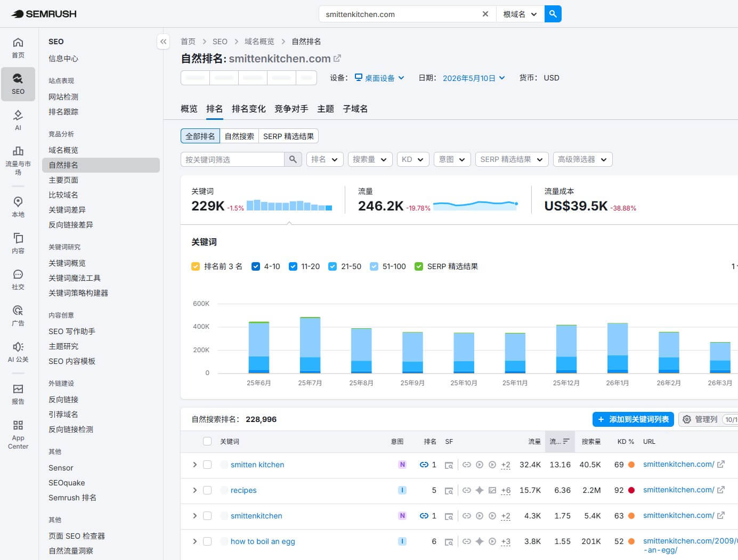Open the 意图 filter dropdown
Image resolution: width=738 pixels, height=560 pixels.
[452, 159]
